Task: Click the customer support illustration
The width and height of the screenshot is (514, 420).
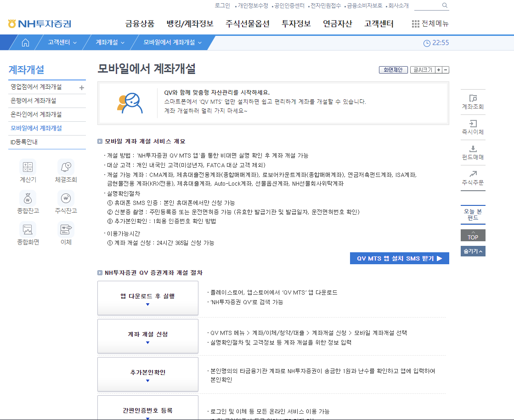Action: tap(130, 103)
